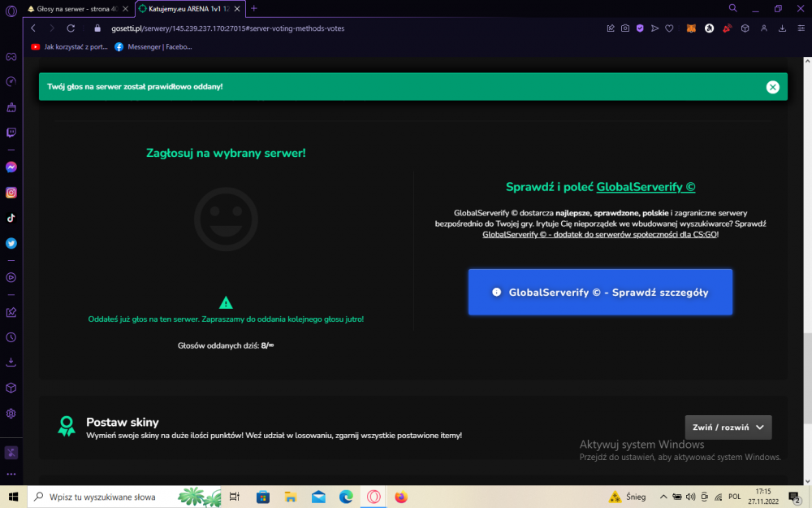Screen dimensions: 812x508
Task: Open GX Cleaner broom icon in sidebar
Action: [x=11, y=107]
